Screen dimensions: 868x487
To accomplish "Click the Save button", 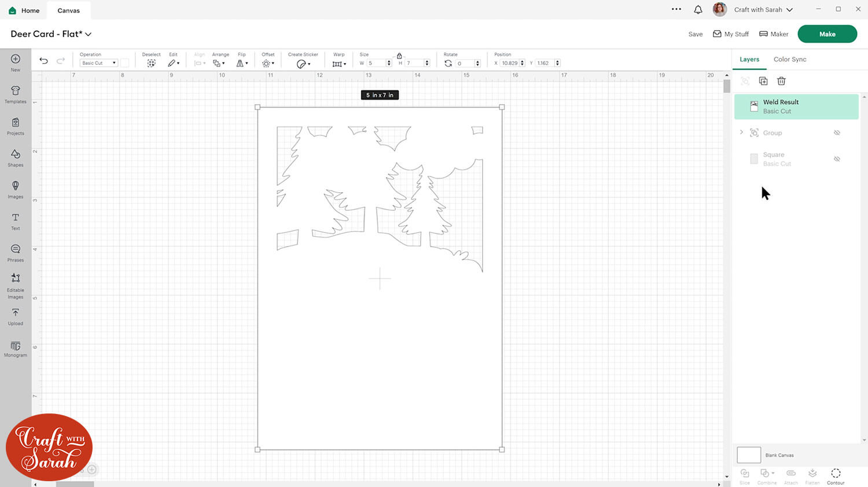I will 695,34.
